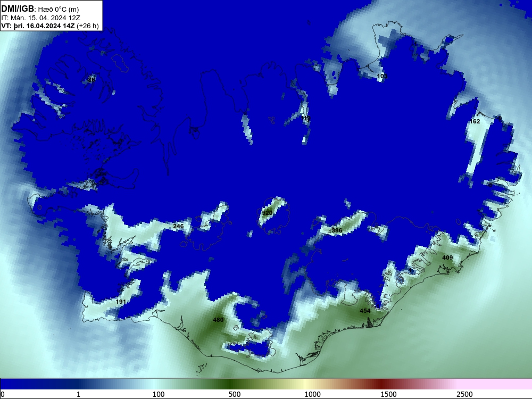This screenshot has width=532, height=399.
Task: Click the '2500' label on the color scale
Action: click(464, 394)
